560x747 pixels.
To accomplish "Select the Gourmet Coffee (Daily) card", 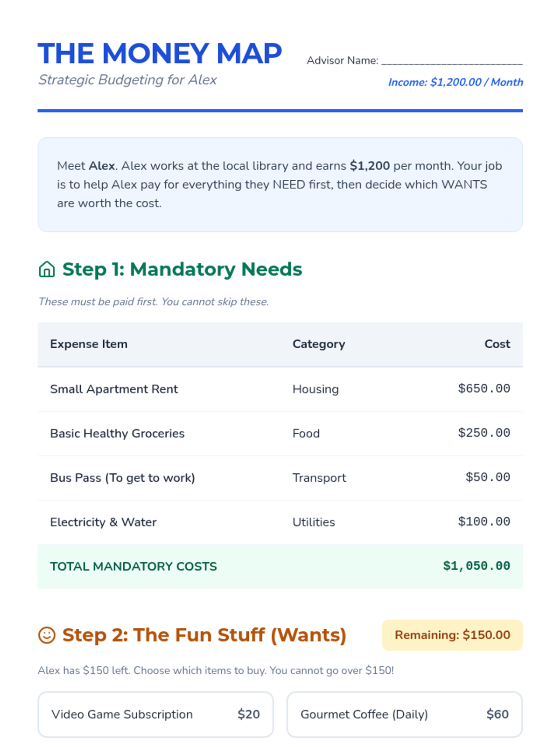I will point(404,714).
